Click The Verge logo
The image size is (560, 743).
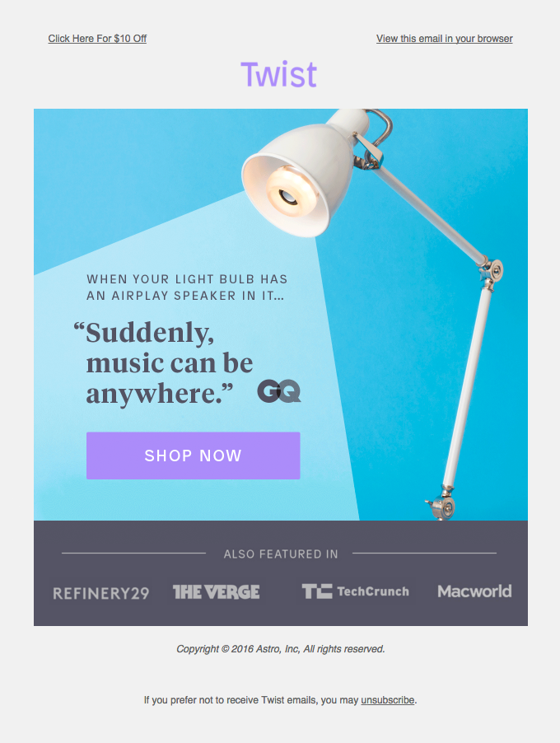216,591
